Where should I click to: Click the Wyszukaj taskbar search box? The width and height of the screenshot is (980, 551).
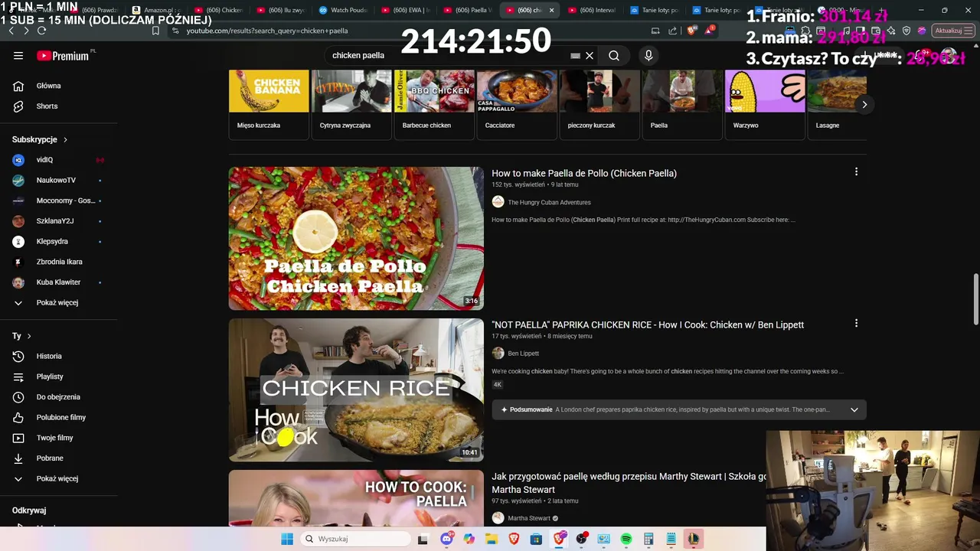click(355, 539)
